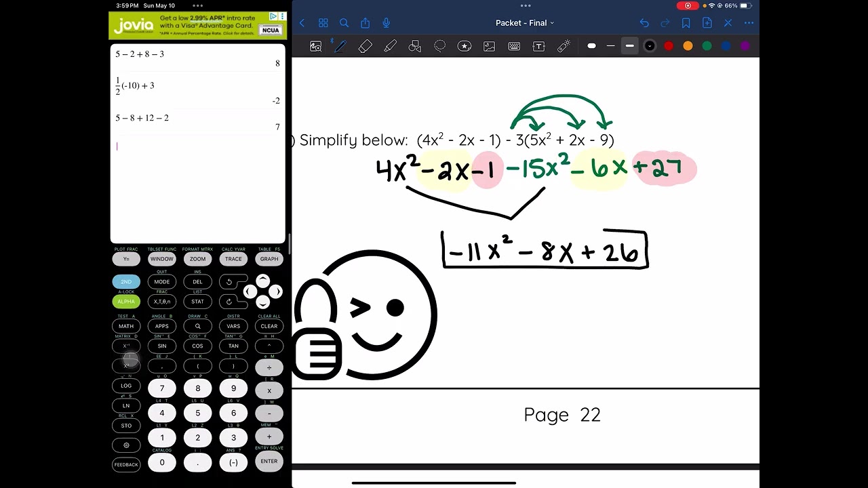Tap the TRACE key

(233, 259)
